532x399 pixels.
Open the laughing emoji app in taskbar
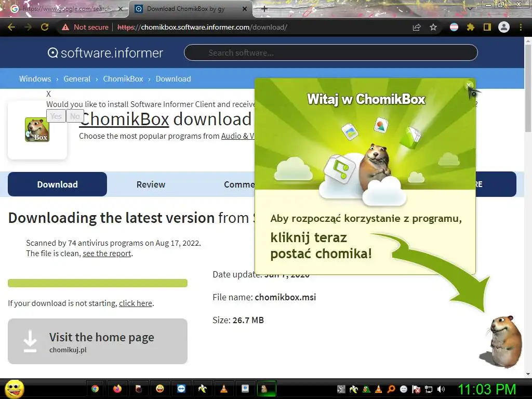[160, 389]
